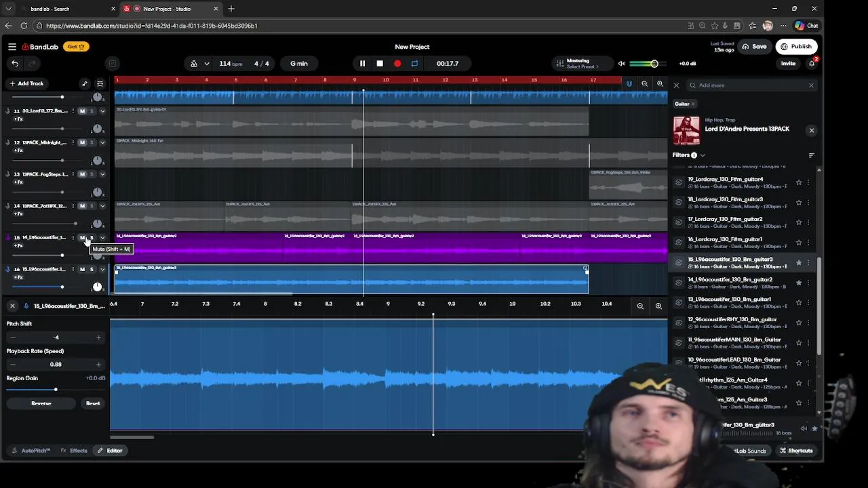Screen dimensions: 868x488
Task: Expand track 15 options chevron
Action: click(x=102, y=238)
